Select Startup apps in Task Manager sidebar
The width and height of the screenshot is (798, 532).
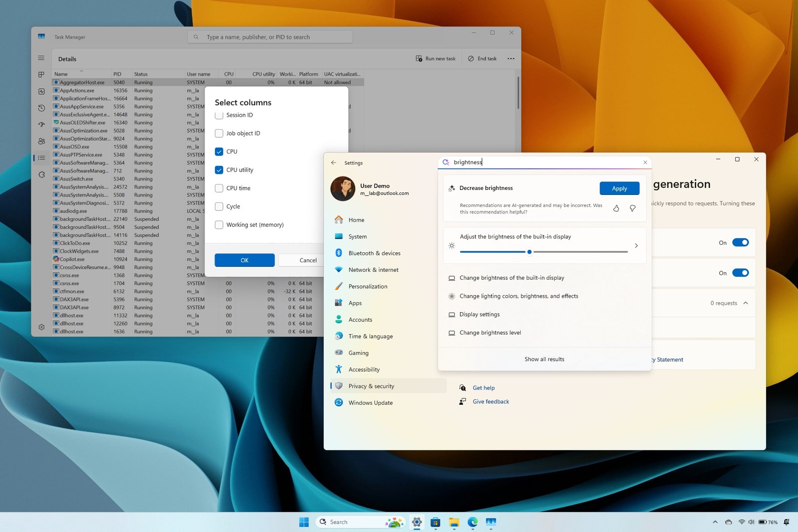[41, 124]
